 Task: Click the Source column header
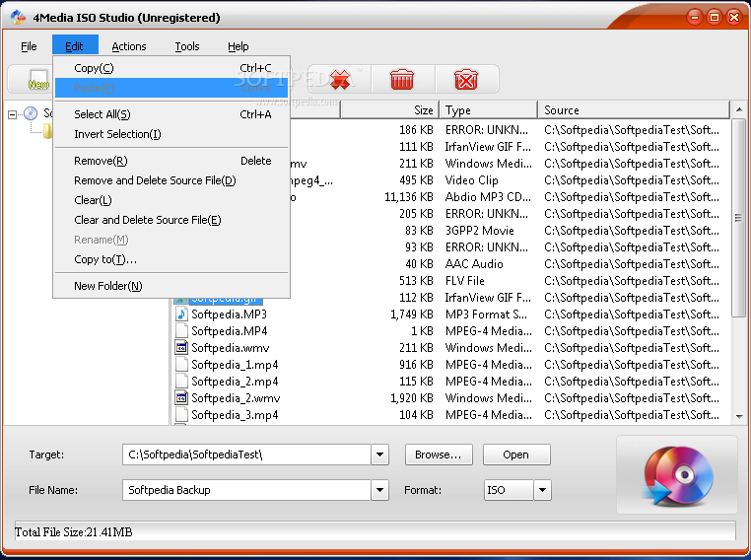pos(634,110)
